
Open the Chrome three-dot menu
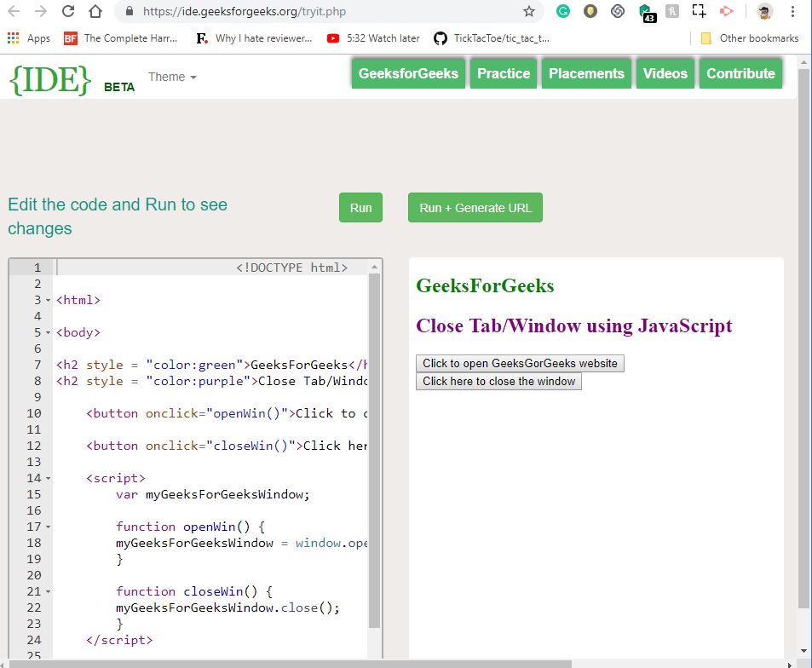(x=792, y=11)
